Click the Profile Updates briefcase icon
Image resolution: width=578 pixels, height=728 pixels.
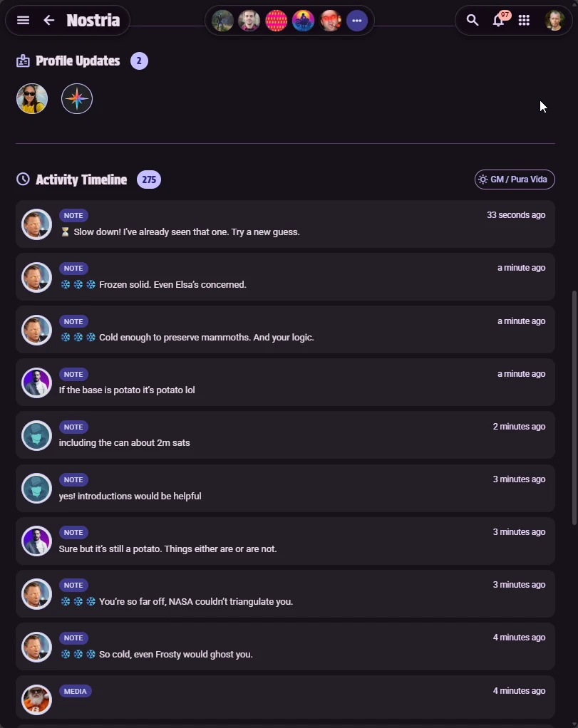click(21, 61)
